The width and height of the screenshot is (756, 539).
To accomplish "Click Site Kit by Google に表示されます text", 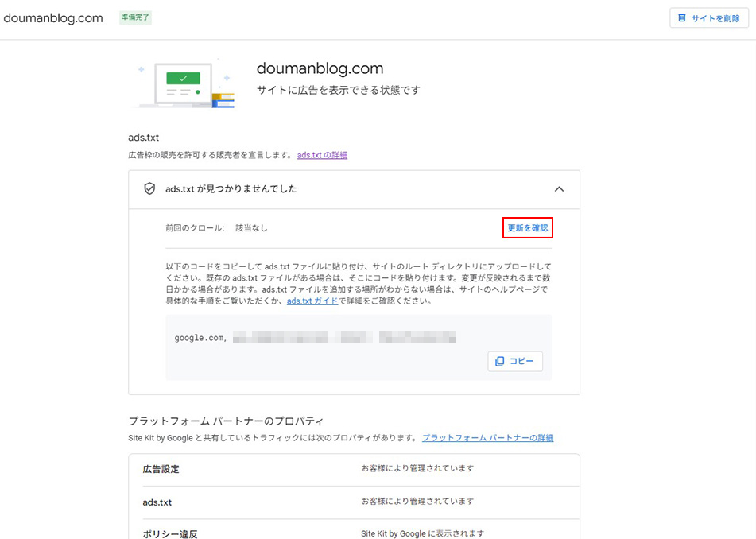I will point(422,533).
